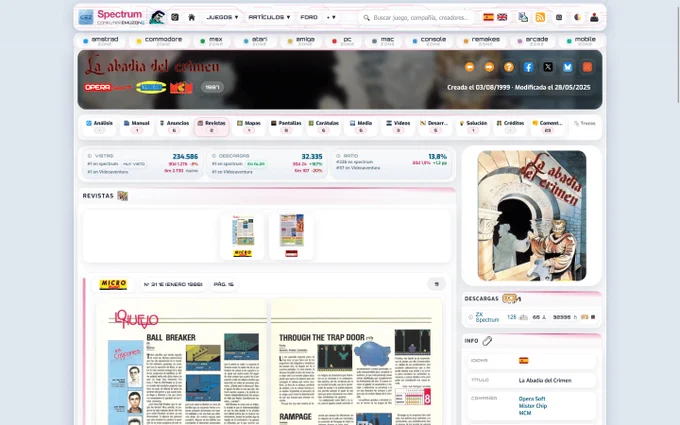Go to the arcade zone
Viewport: 680px width, 425px height.
[x=533, y=41]
